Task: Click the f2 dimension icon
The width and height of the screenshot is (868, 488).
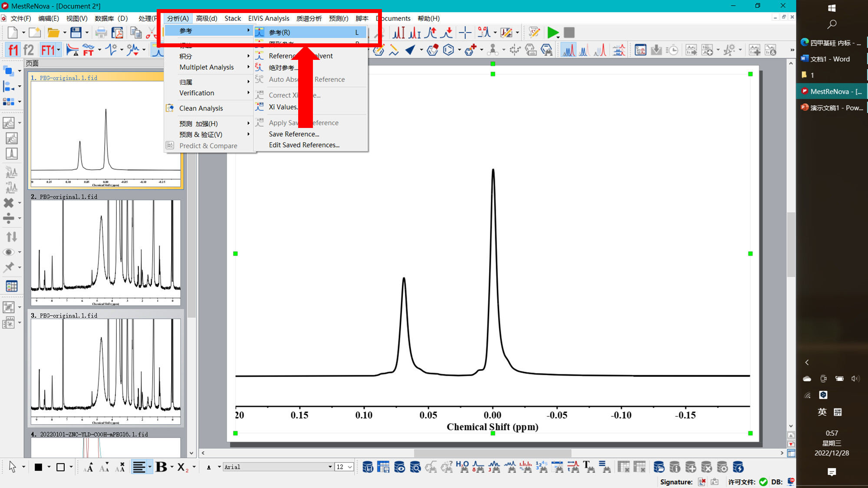Action: click(29, 50)
